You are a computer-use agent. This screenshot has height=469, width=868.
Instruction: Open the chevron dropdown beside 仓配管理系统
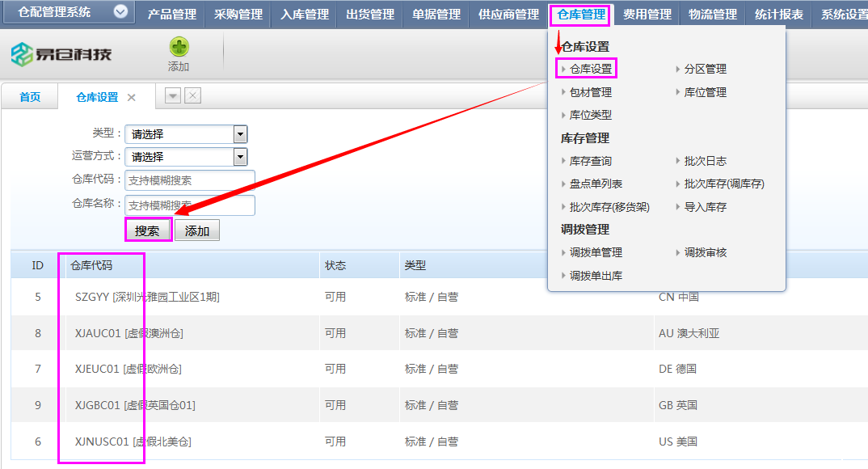(x=120, y=12)
